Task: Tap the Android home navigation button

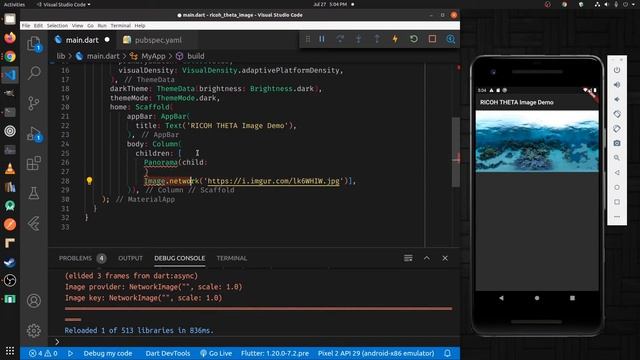Action: (537, 298)
